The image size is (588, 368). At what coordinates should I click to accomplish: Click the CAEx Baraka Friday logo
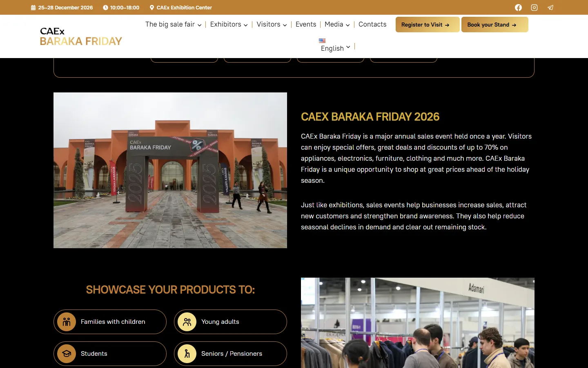[x=81, y=36]
